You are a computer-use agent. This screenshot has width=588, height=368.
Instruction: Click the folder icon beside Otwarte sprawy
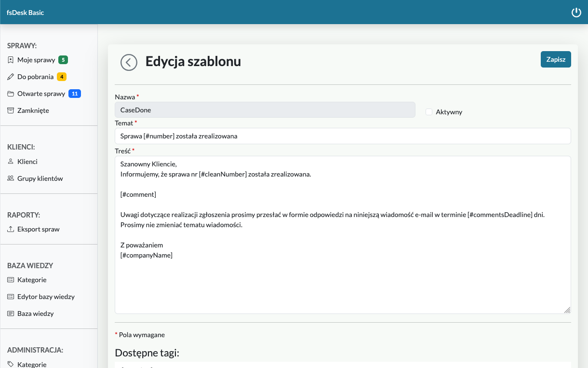11,94
